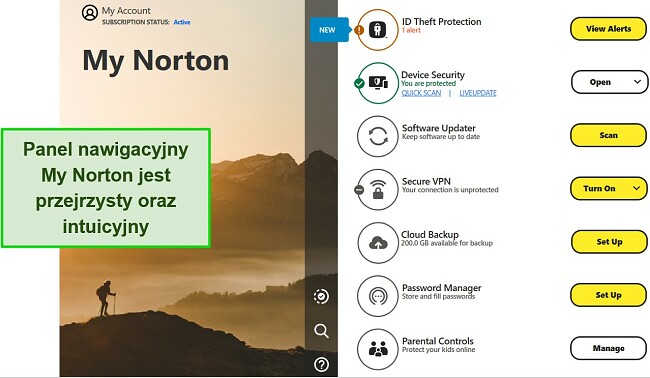Image resolution: width=650 pixels, height=378 pixels.
Task: Expand the Open dropdown arrow
Action: 638,82
